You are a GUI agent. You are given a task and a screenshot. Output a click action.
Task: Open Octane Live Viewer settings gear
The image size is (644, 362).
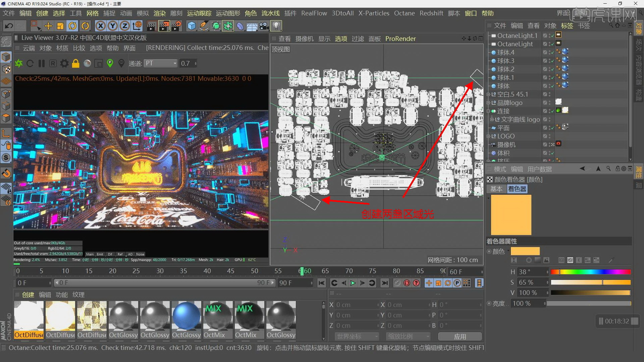point(64,63)
